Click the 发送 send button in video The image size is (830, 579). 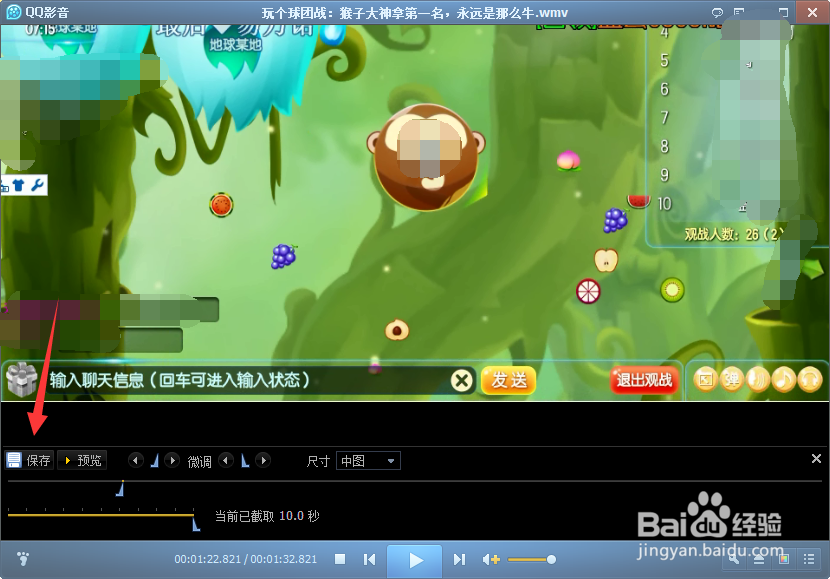pos(508,380)
